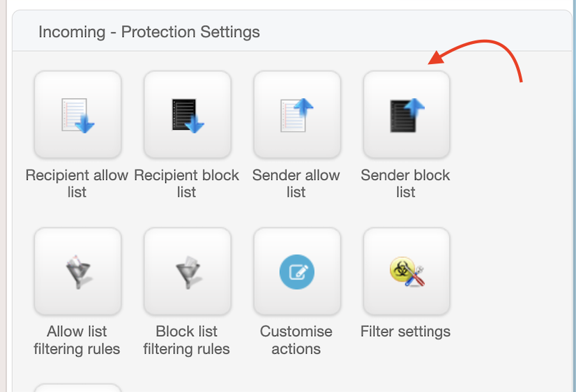Click the partially visible tile below Allow list rules
The image size is (576, 392).
click(x=77, y=388)
